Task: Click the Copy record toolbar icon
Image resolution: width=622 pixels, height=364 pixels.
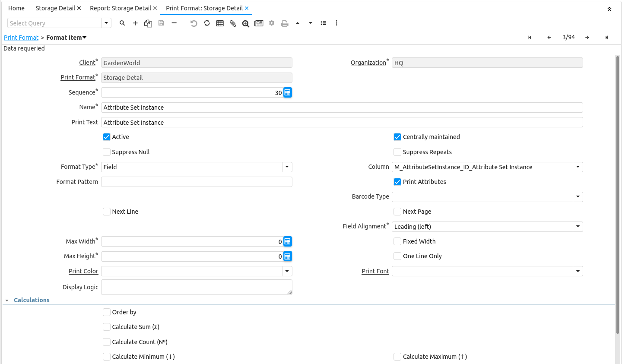Action: pos(148,23)
